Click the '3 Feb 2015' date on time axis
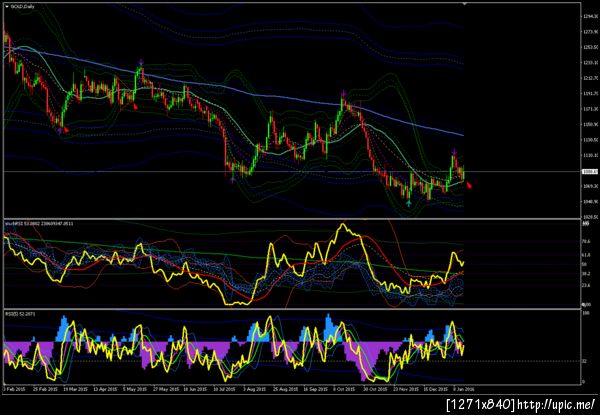The image size is (600, 415). pos(14,389)
